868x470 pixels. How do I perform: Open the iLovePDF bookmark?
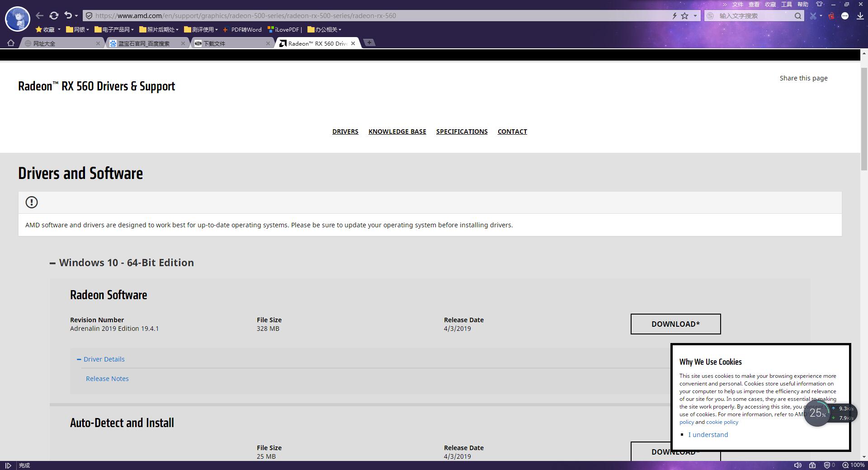click(x=284, y=30)
